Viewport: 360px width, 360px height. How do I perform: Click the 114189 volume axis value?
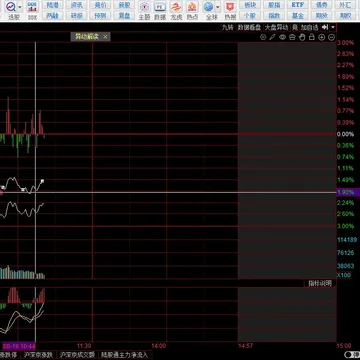347,239
